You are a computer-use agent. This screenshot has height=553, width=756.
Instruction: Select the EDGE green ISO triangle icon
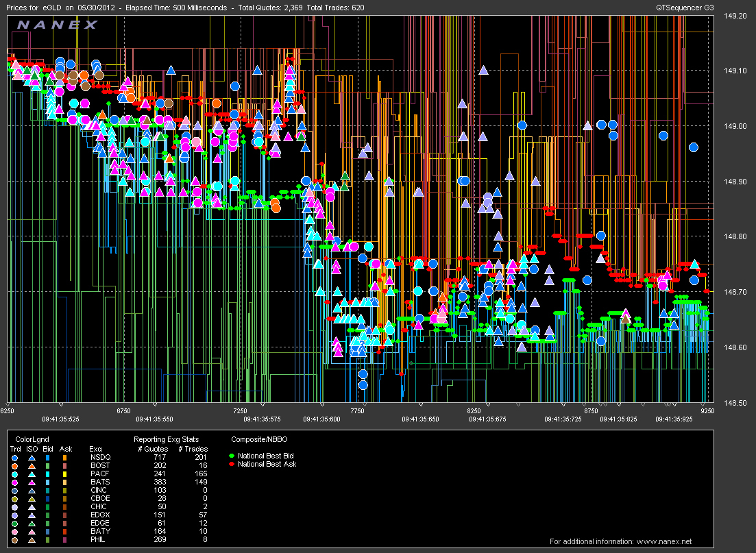coord(32,523)
